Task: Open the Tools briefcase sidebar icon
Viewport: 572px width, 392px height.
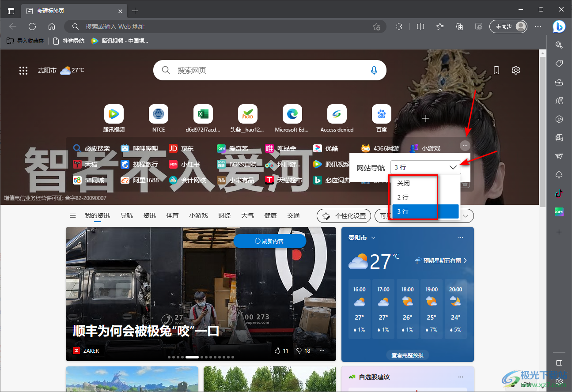Action: click(x=559, y=82)
